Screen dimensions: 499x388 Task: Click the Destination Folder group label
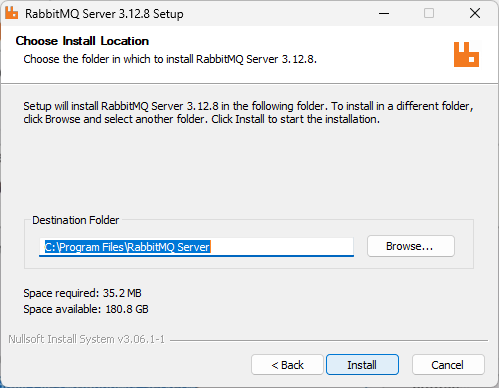[x=76, y=220]
